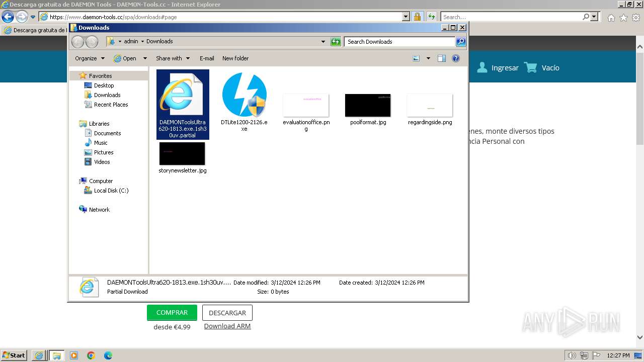Click the change view icon

[x=416, y=58]
